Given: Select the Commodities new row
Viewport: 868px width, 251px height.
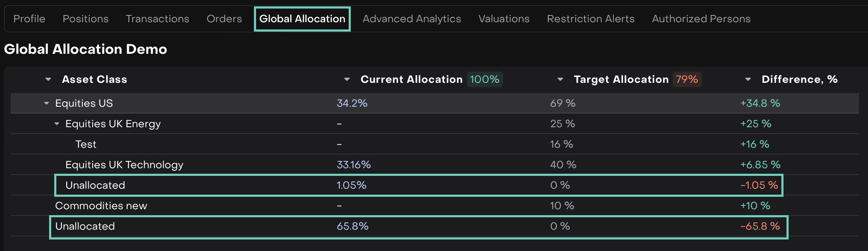Looking at the screenshot, I should point(101,206).
